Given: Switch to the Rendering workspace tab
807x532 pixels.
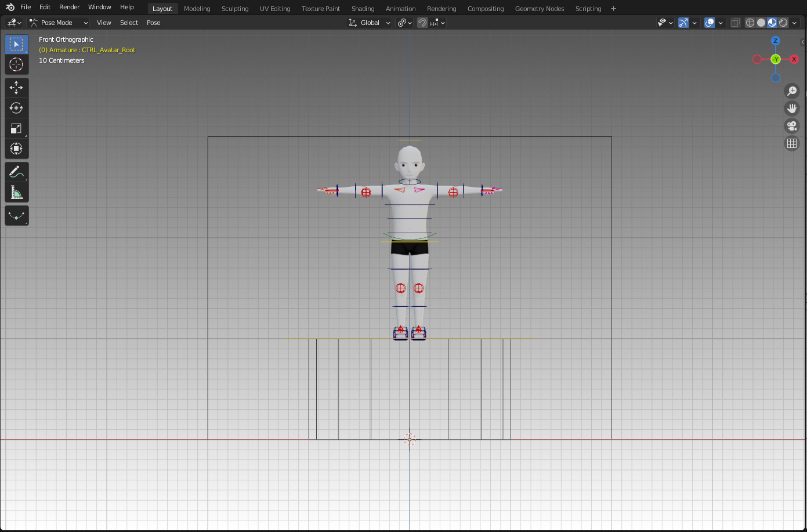Looking at the screenshot, I should [442, 9].
